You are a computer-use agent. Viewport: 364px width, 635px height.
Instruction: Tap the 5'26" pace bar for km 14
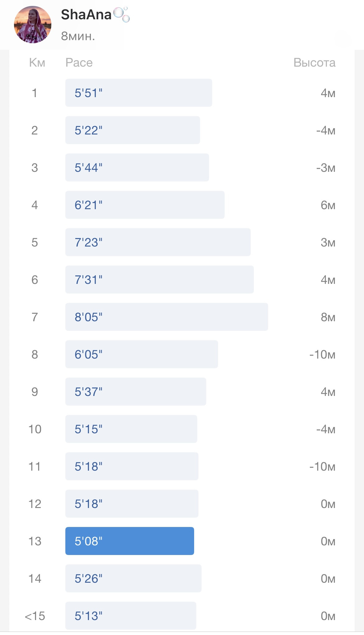tap(133, 578)
